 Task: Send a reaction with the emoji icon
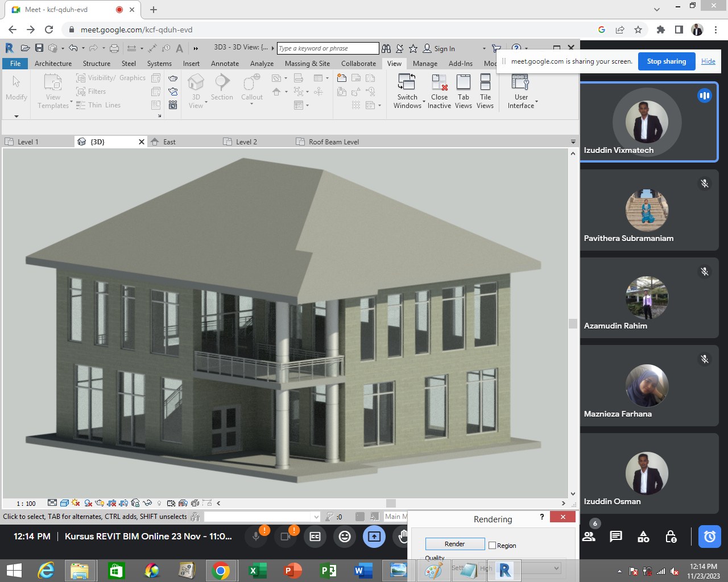click(x=345, y=537)
